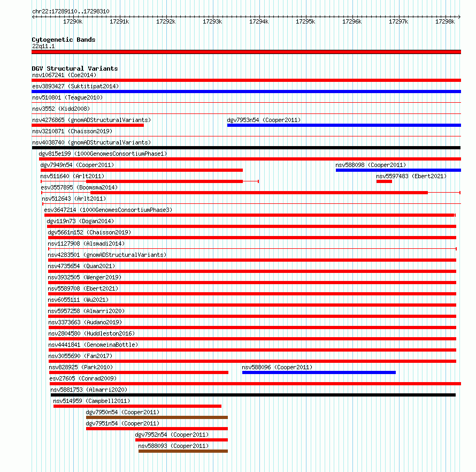Open dgv5661n152 (Chaisson2019) label
This screenshot has height=472, width=476.
point(89,232)
